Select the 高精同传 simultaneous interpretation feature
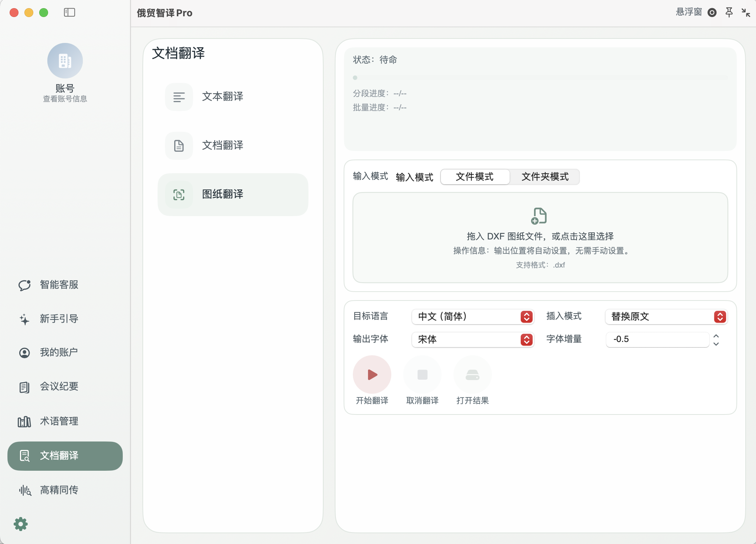756x544 pixels. coord(58,490)
